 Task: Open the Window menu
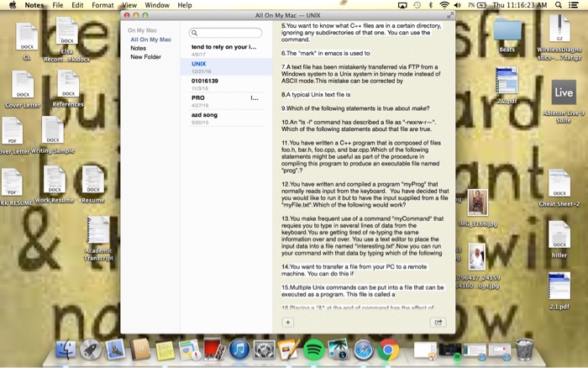[x=157, y=5]
